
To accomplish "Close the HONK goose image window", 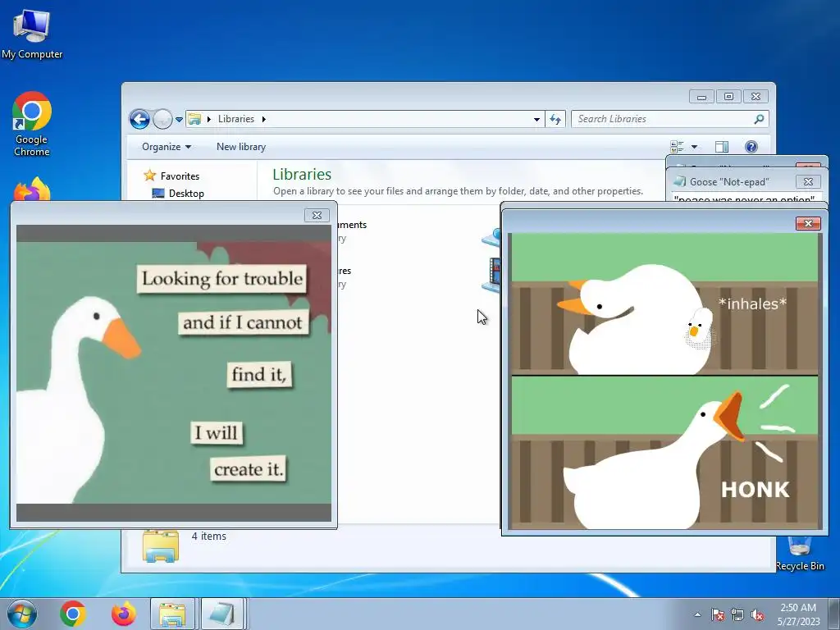I will [x=808, y=223].
